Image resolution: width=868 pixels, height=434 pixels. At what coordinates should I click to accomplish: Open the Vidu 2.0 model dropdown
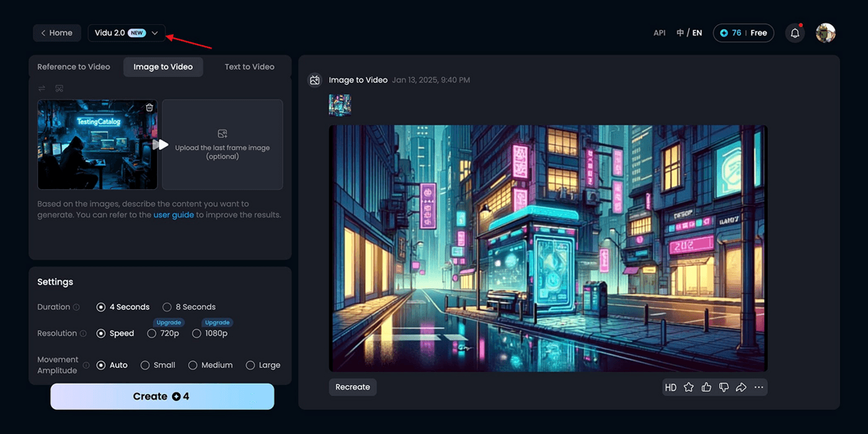[x=126, y=33]
